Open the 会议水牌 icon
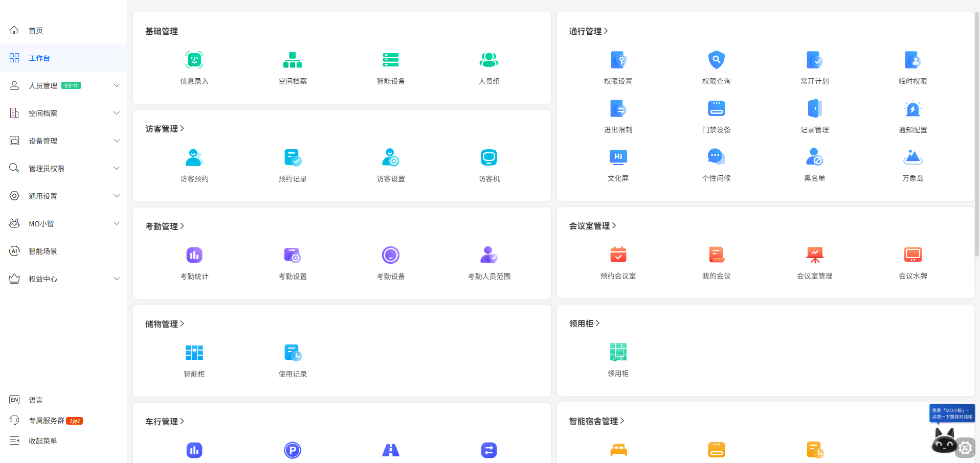Image resolution: width=980 pixels, height=463 pixels. 913,254
